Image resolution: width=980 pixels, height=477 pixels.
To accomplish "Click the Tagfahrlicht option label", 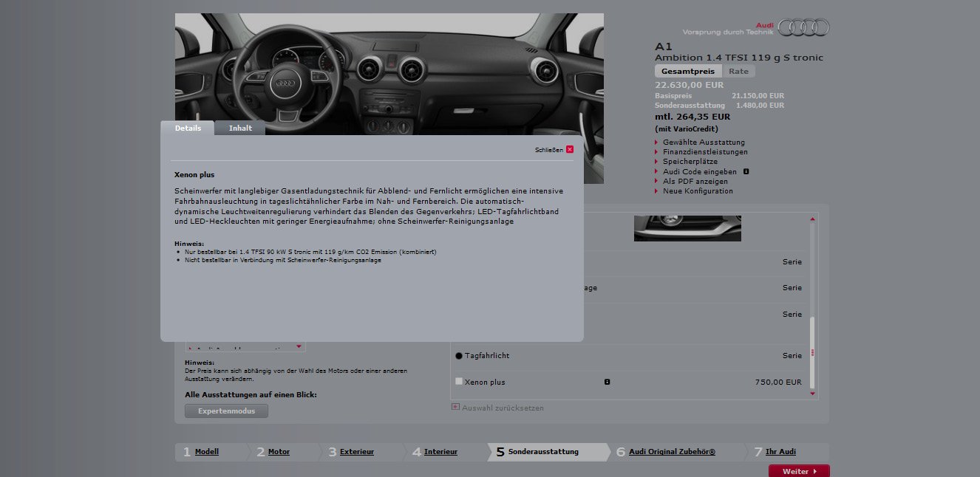I will pyautogui.click(x=487, y=356).
